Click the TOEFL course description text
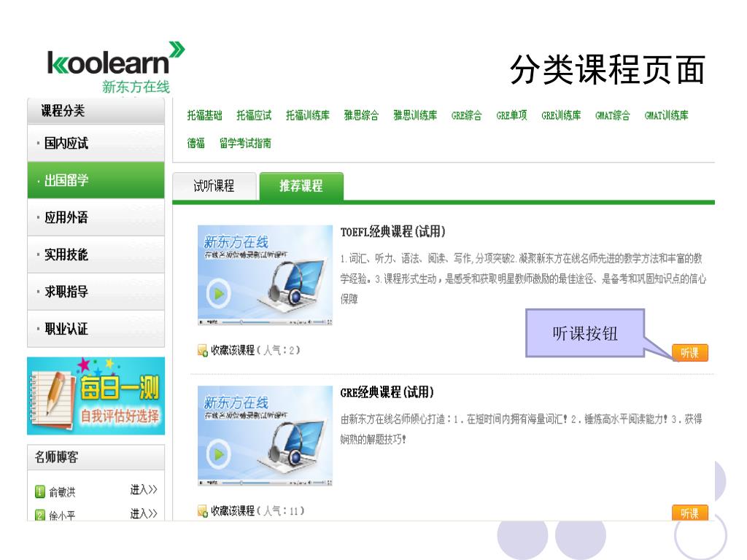The width and height of the screenshot is (747, 560). pyautogui.click(x=523, y=279)
